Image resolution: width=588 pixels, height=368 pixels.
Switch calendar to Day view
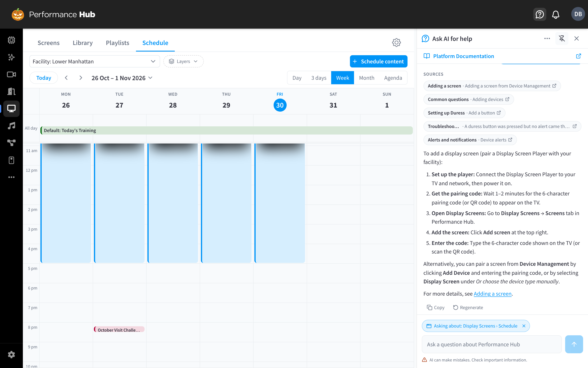tap(297, 78)
